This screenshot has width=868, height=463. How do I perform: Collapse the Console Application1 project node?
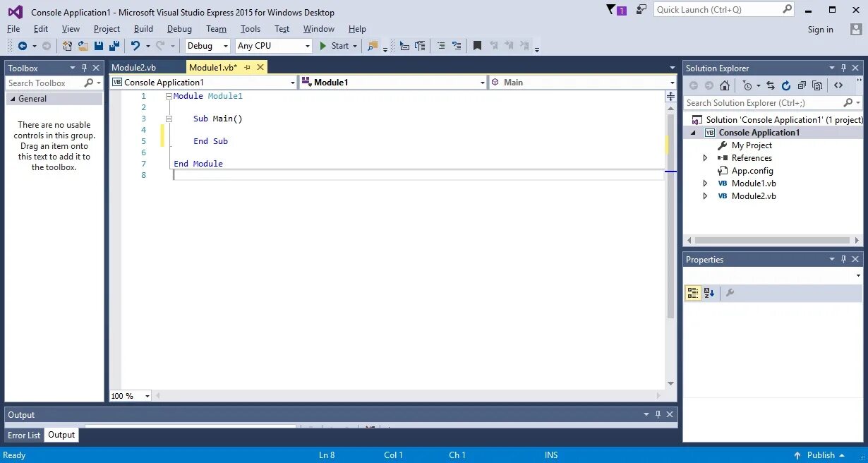(692, 133)
